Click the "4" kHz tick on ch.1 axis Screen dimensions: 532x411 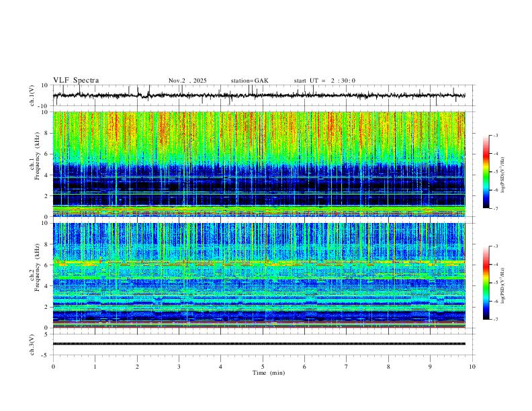(47, 175)
